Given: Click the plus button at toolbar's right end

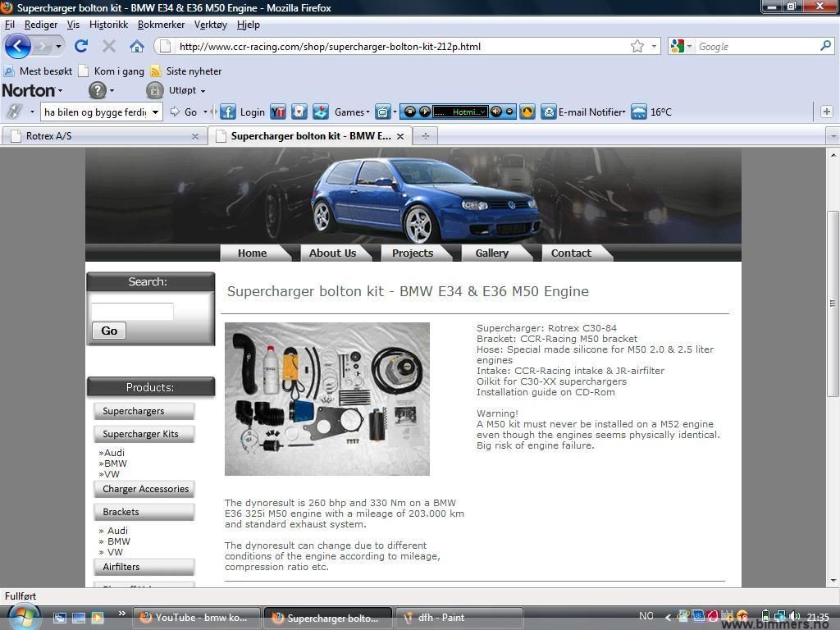Looking at the screenshot, I should [827, 112].
